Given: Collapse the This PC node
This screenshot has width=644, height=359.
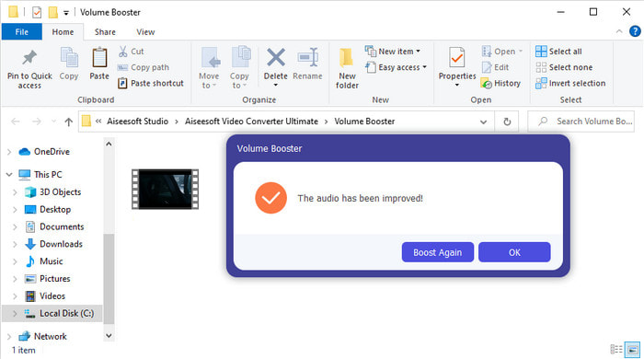Looking at the screenshot, I should [x=9, y=175].
